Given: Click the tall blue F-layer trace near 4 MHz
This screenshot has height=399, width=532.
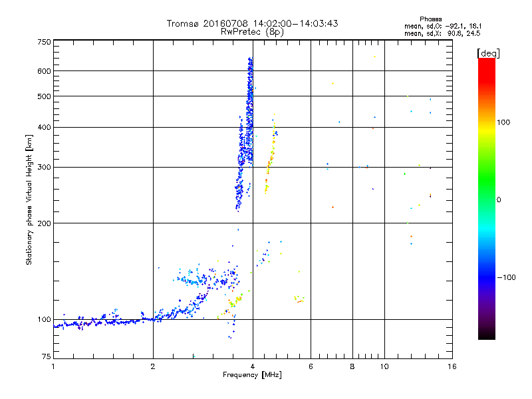Looking at the screenshot, I should tap(250, 112).
